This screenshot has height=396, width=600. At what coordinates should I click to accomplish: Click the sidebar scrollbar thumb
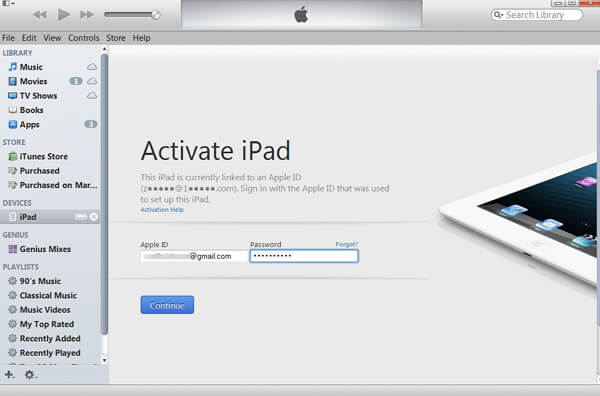coord(104,194)
